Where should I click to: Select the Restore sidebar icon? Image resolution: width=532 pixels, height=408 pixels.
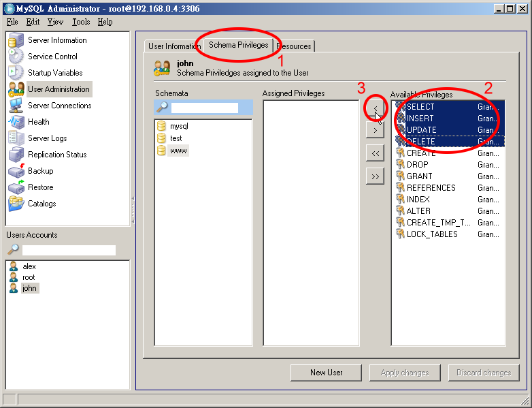[x=16, y=187]
